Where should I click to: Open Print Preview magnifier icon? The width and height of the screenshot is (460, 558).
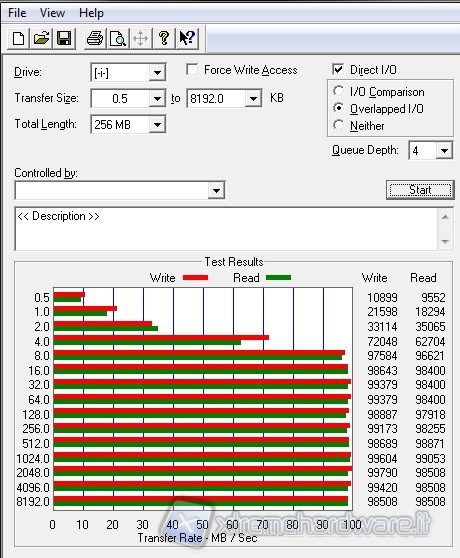pyautogui.click(x=118, y=38)
